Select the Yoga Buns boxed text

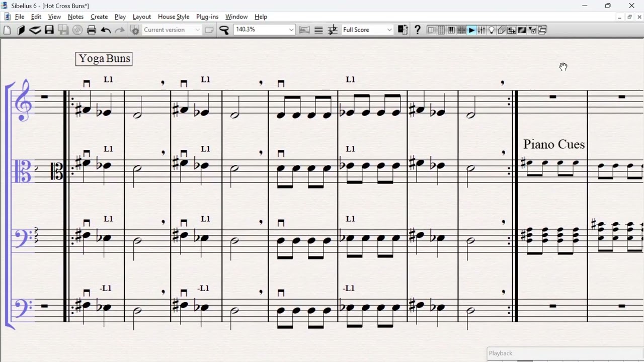point(104,59)
